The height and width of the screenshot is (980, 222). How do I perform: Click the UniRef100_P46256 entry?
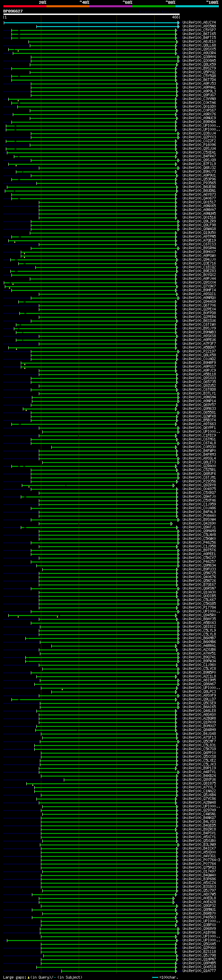[x=199, y=543]
